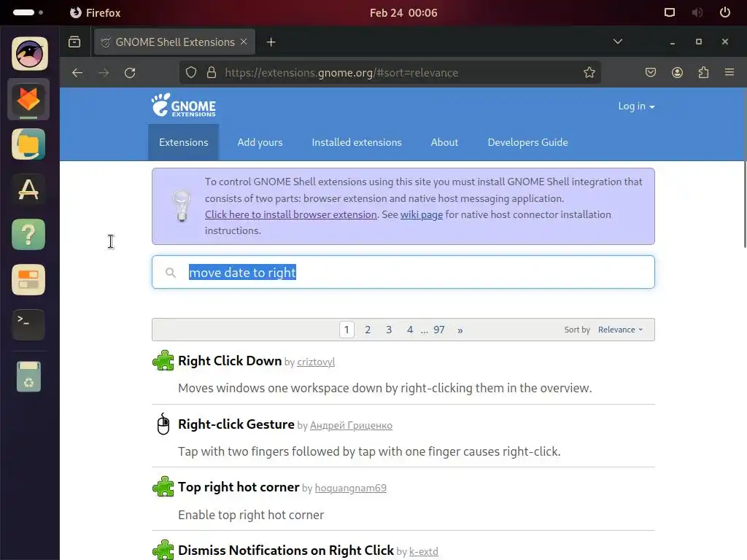Open the system power menu icon
Image resolution: width=747 pixels, height=560 pixels.
tap(724, 12)
